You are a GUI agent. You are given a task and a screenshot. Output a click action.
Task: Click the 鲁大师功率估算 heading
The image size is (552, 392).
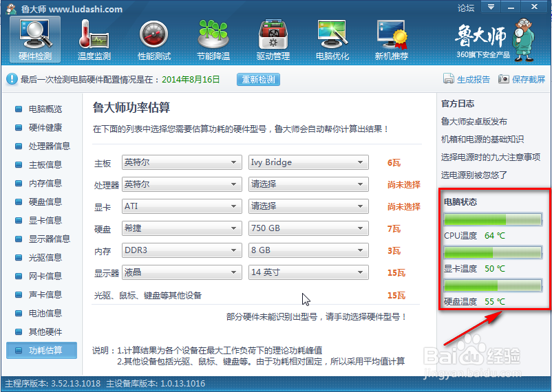[131, 107]
